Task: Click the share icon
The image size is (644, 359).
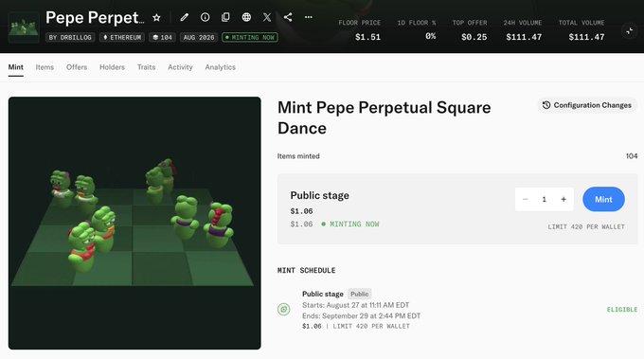Action: point(288,17)
